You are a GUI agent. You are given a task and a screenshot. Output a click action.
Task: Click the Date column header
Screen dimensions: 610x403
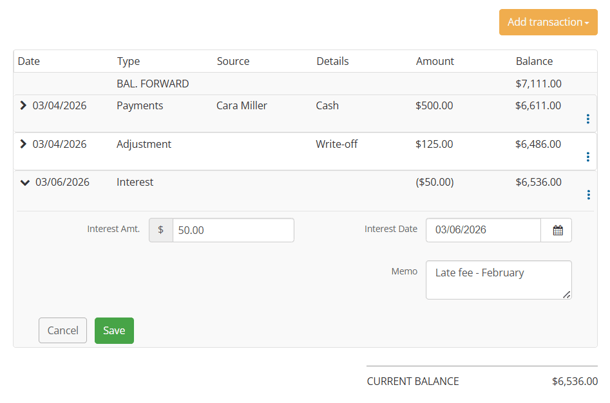tap(29, 61)
